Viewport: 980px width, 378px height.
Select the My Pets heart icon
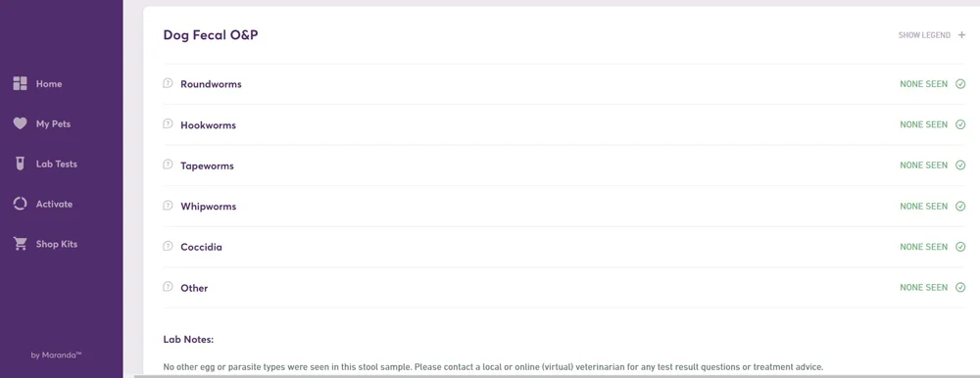[x=20, y=123]
